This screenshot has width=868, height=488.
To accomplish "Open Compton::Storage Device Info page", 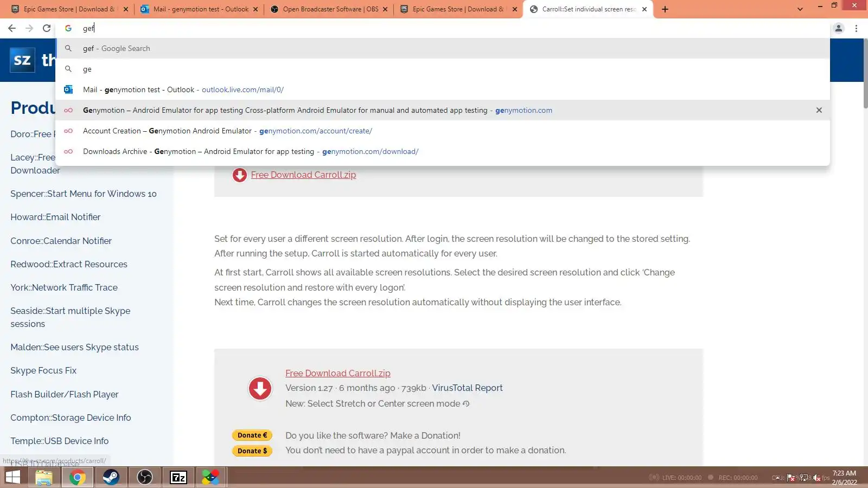I will (71, 418).
